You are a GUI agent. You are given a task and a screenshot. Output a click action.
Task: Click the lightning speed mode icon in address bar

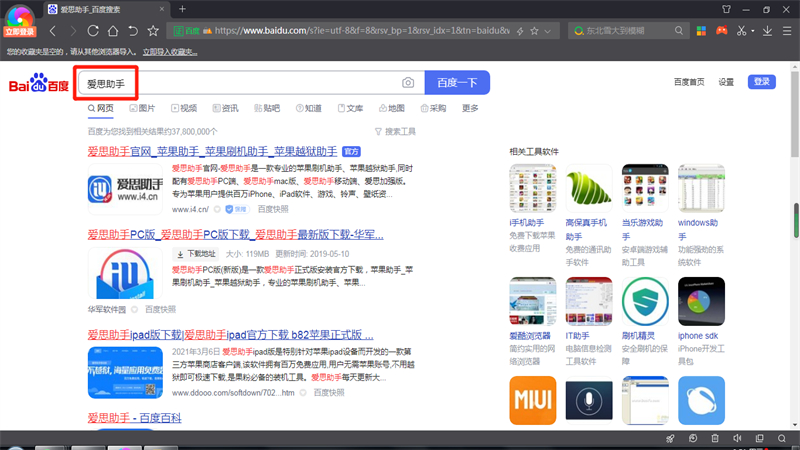click(519, 31)
